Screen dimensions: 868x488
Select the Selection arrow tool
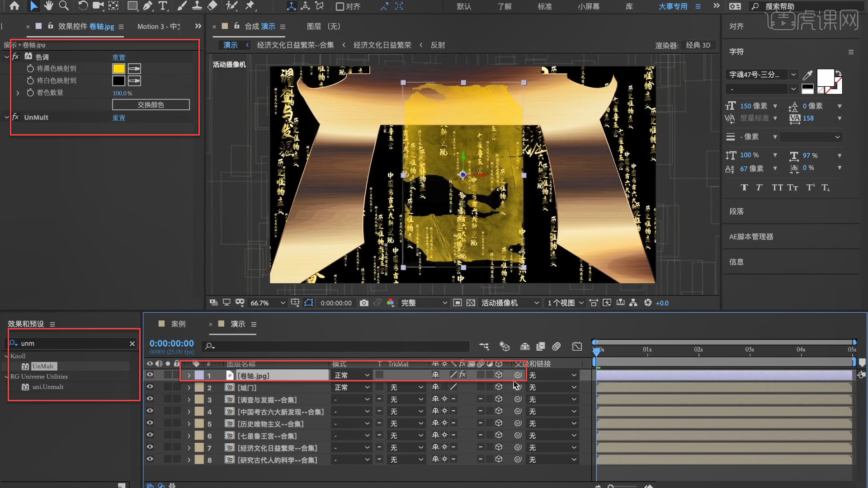[x=34, y=6]
